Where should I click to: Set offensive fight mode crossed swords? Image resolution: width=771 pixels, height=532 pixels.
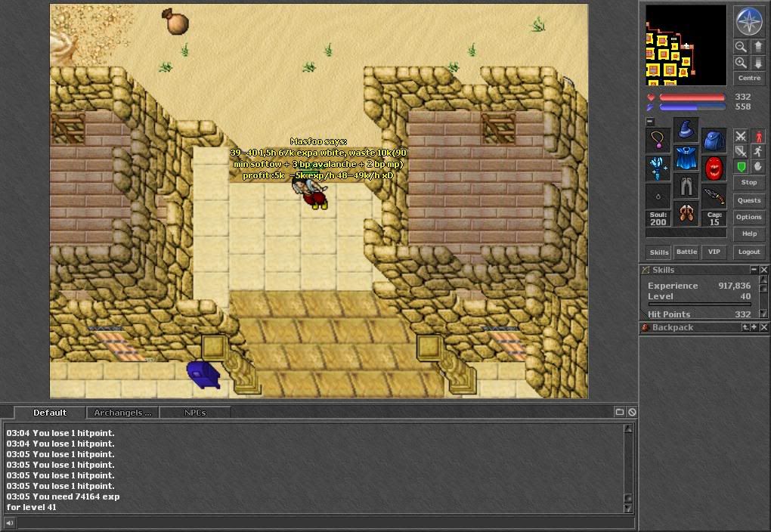(x=741, y=136)
